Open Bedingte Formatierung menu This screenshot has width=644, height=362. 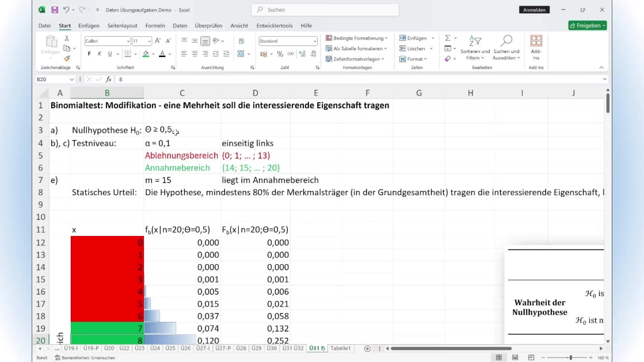(356, 38)
